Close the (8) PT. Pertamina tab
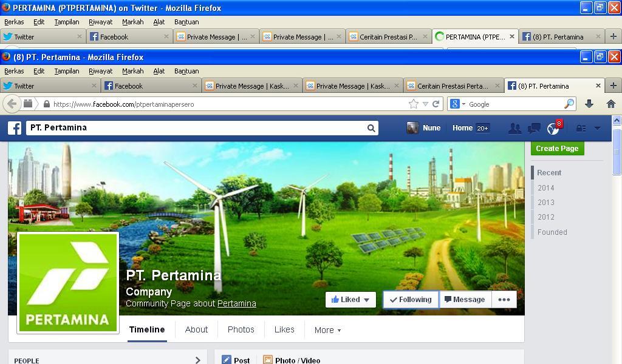Image resolution: width=622 pixels, height=364 pixels. [x=598, y=86]
